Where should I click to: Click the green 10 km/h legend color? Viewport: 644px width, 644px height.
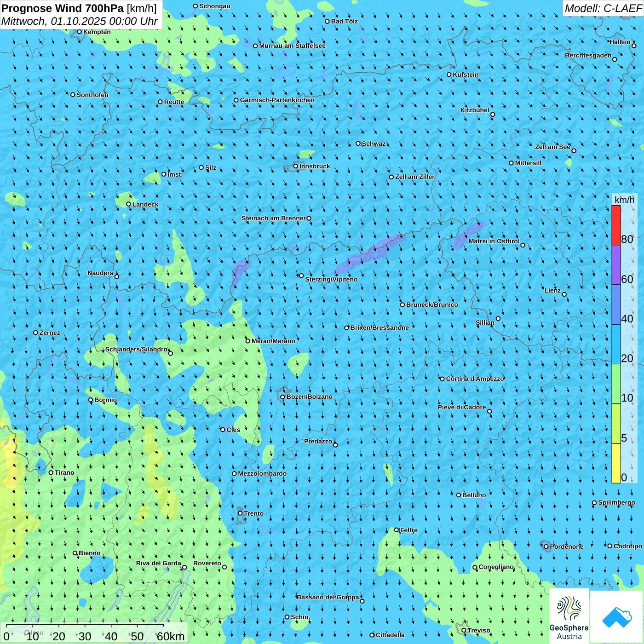coord(616,384)
